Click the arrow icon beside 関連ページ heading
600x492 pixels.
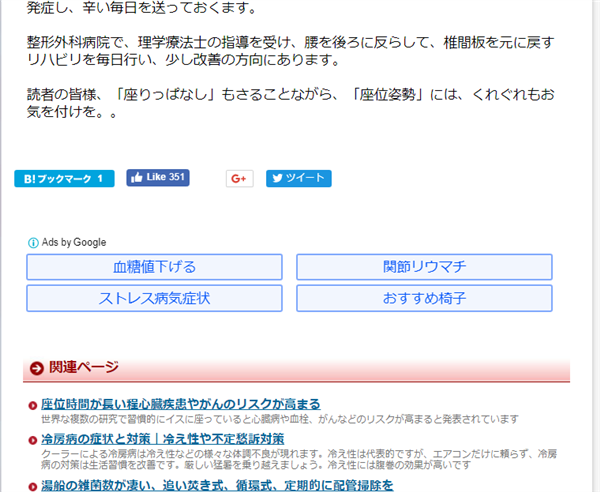[37, 368]
